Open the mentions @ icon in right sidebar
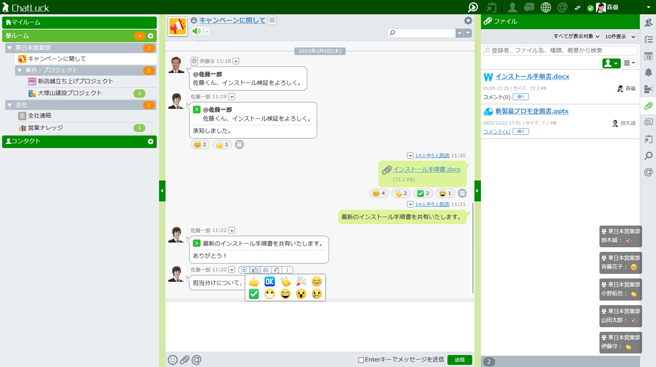 [x=648, y=172]
